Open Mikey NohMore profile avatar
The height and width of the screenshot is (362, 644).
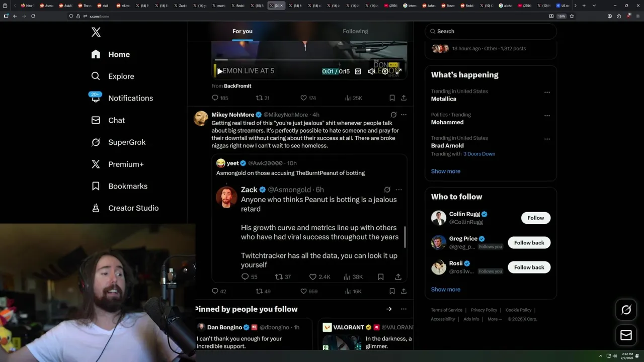pos(201,119)
